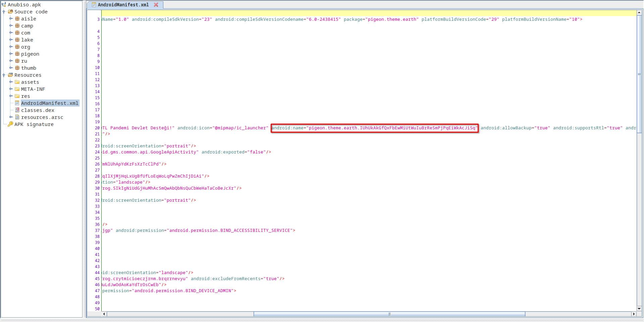644x322 pixels.
Task: Click the thumb package icon
Action: pyautogui.click(x=17, y=68)
